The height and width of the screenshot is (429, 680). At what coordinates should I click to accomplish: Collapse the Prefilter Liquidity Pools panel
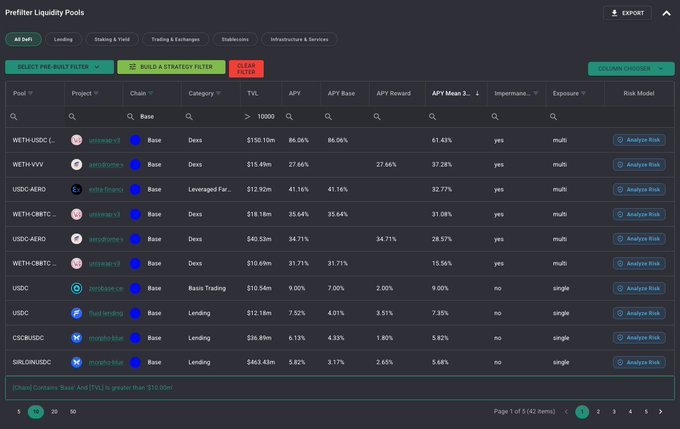click(x=666, y=13)
